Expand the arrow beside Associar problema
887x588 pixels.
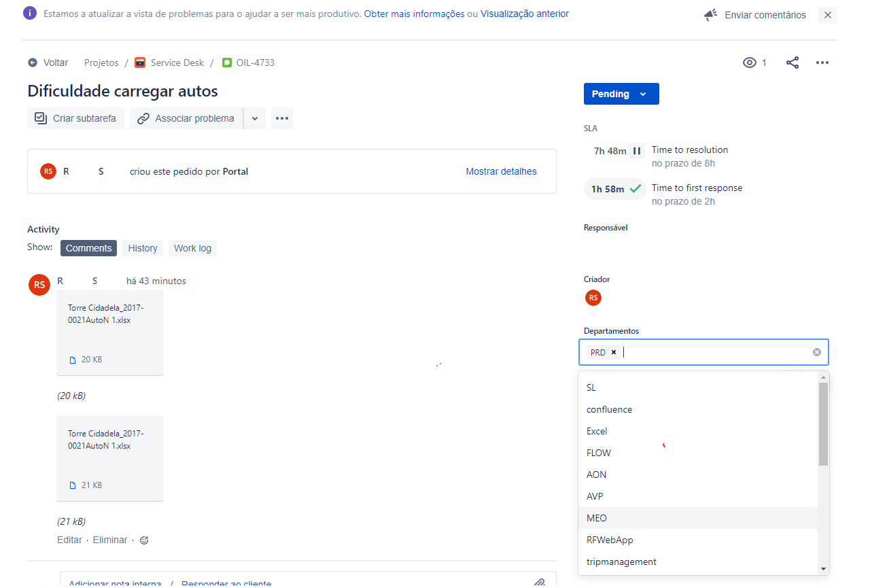[x=255, y=118]
